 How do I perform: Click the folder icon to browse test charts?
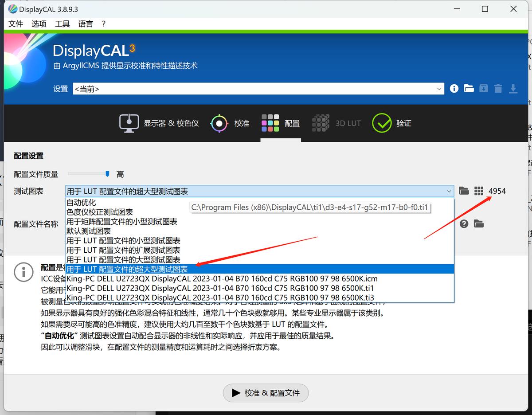[x=464, y=191]
